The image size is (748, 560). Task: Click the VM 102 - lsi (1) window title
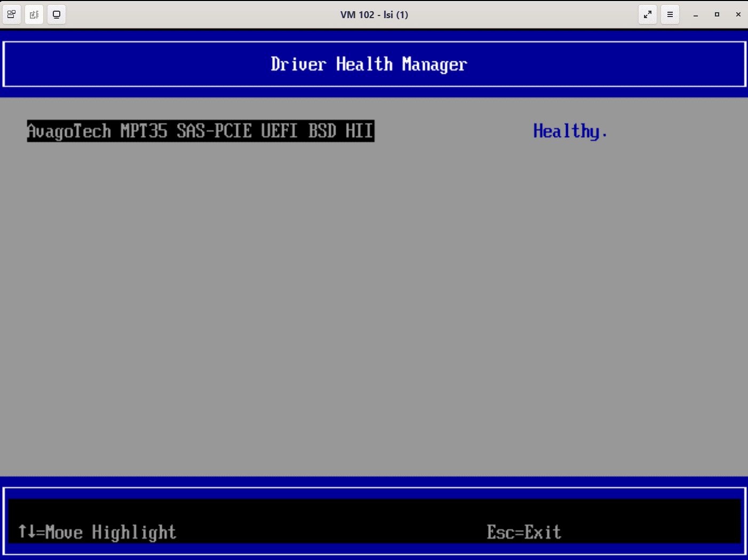click(x=374, y=14)
